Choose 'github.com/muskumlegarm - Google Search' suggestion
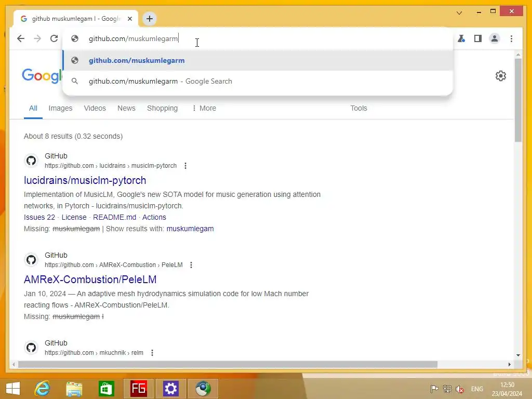This screenshot has height=399, width=532. (258, 81)
